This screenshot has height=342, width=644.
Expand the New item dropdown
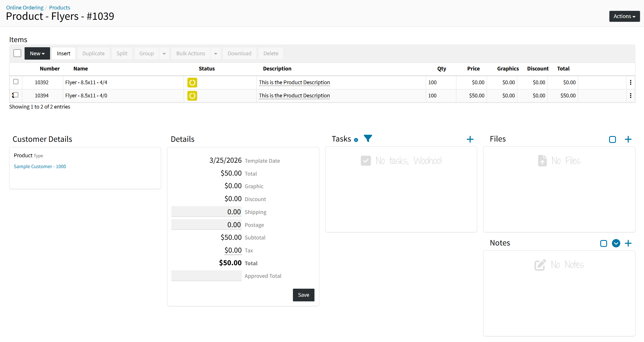(37, 54)
